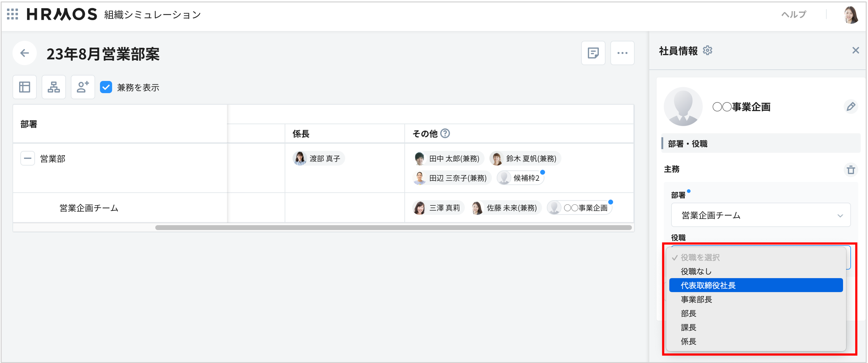Image resolution: width=868 pixels, height=363 pixels.
Task: Click the question mark icon beside その他
Action: click(x=445, y=134)
